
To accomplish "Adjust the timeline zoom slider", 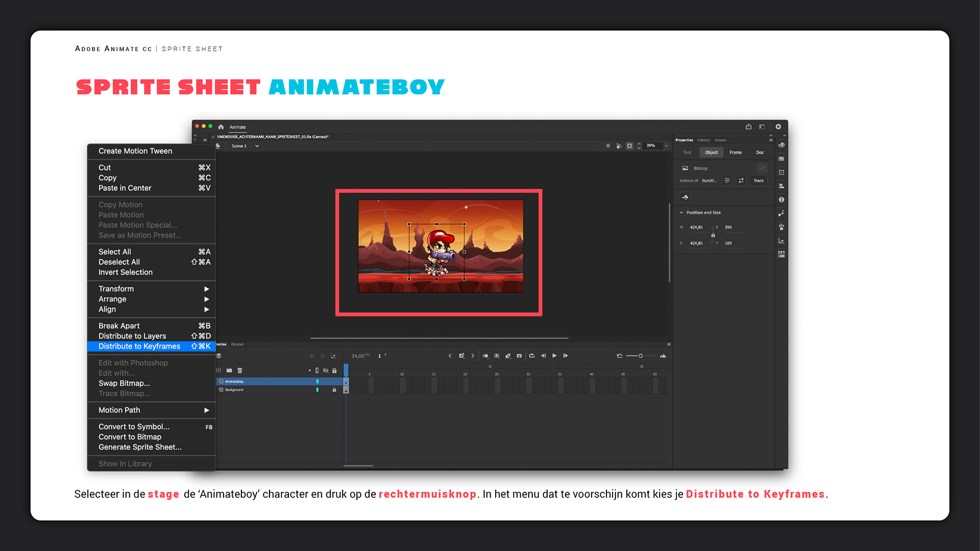I will pyautogui.click(x=641, y=356).
